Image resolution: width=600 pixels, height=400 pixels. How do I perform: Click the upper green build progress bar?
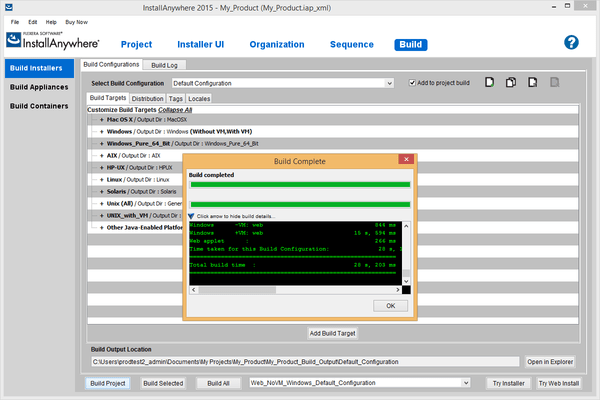300,184
